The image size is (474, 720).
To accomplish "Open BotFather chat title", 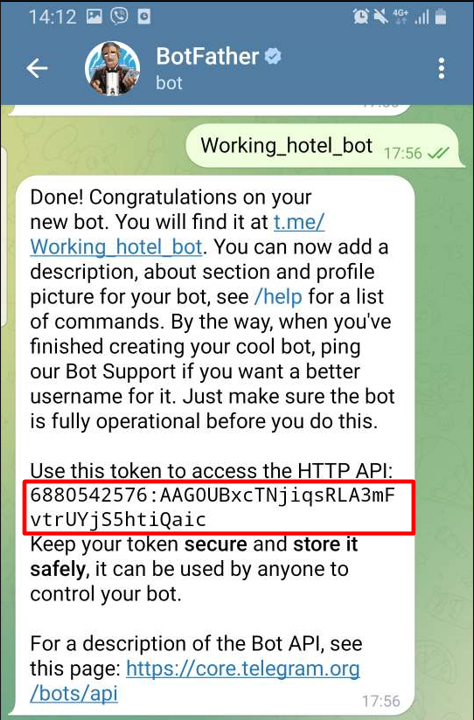I will pos(208,57).
